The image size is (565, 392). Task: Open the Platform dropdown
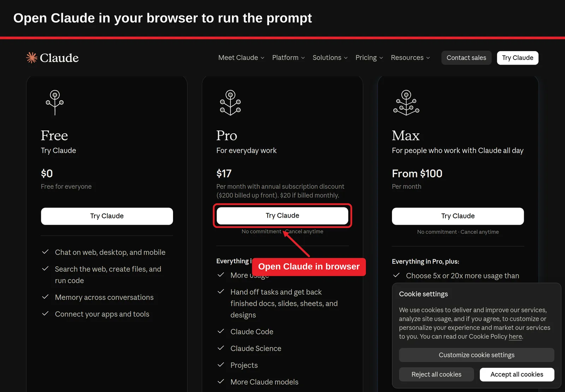(x=289, y=58)
